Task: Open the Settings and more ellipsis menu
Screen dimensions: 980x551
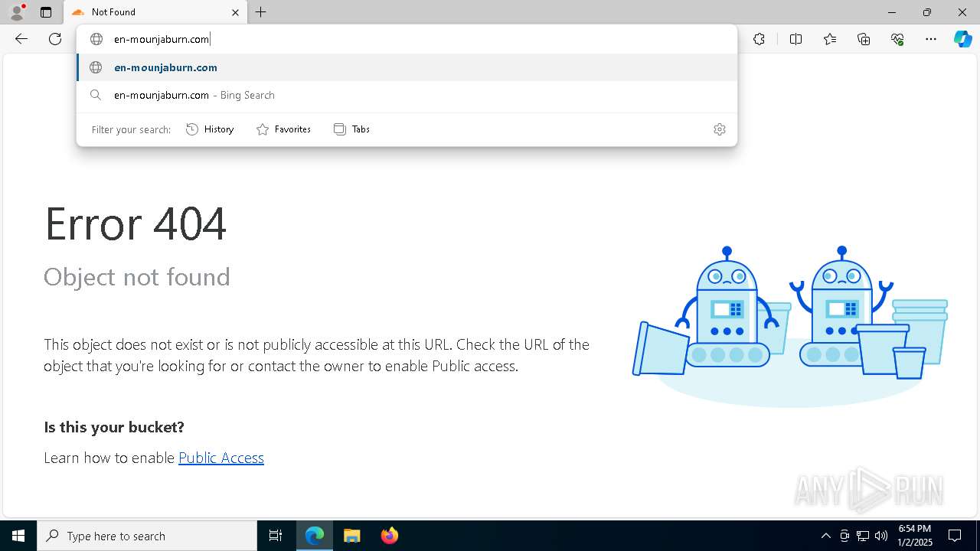Action: (x=931, y=39)
